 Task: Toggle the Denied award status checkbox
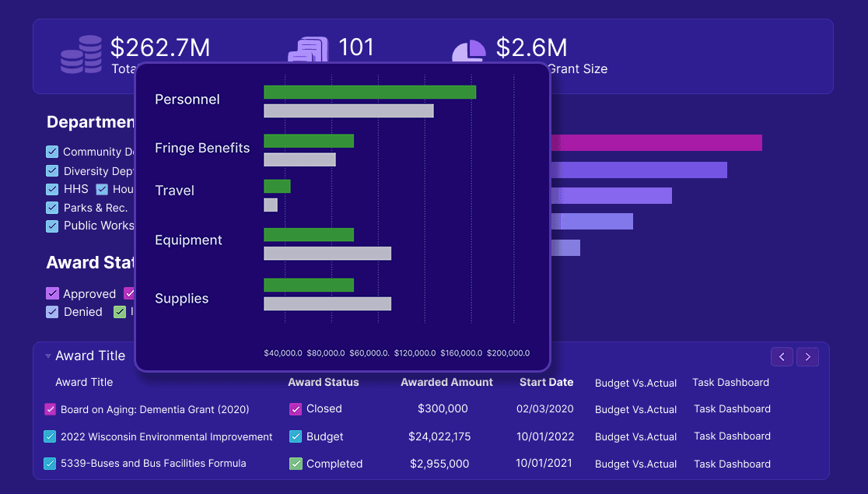click(x=52, y=312)
